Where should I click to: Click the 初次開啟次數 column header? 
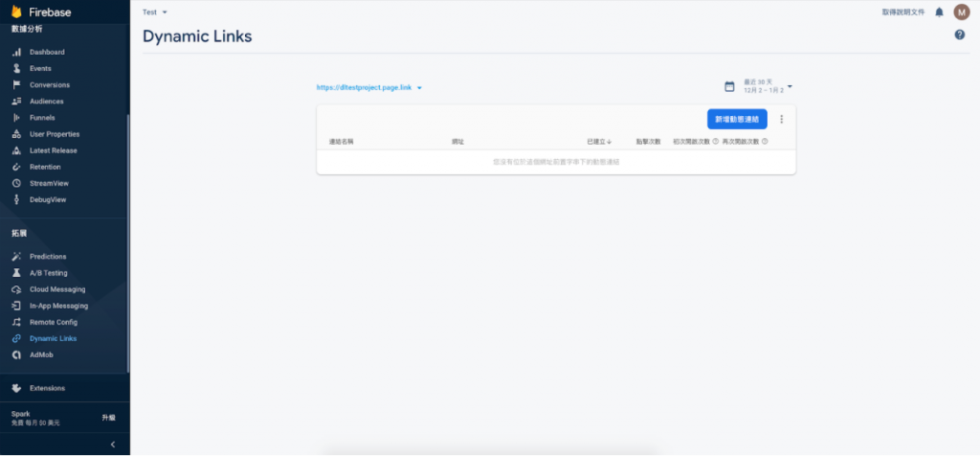point(691,142)
